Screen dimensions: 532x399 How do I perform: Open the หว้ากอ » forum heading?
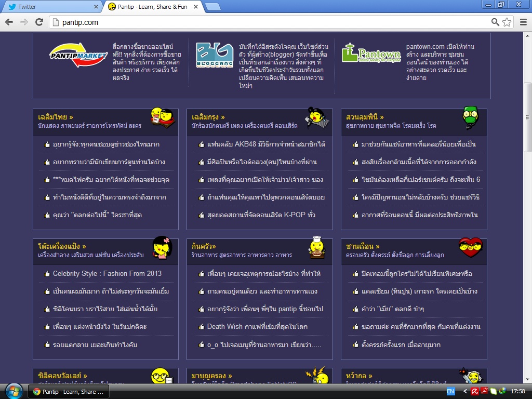click(x=359, y=376)
